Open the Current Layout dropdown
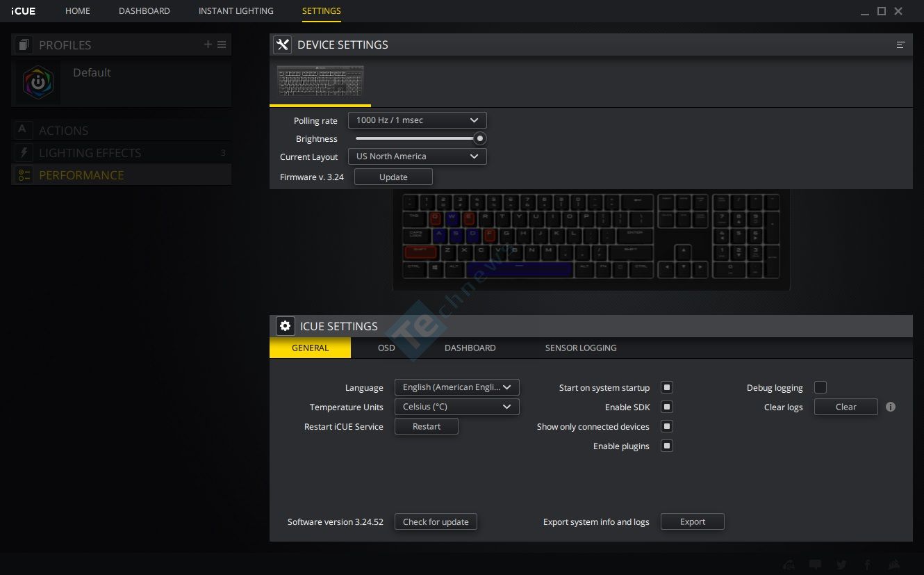924x575 pixels. click(417, 156)
